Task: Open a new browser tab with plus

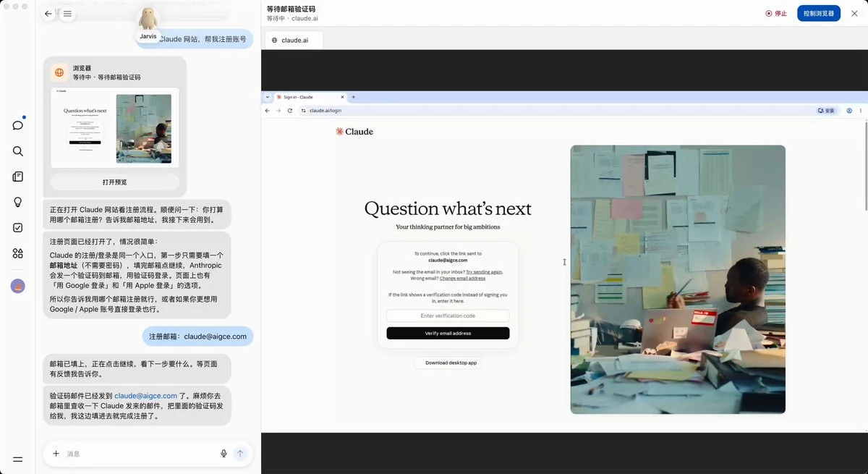Action: click(x=354, y=97)
